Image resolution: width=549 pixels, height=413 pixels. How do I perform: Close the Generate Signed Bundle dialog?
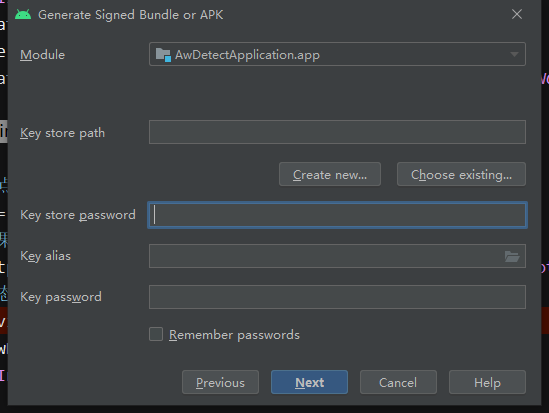pos(517,14)
